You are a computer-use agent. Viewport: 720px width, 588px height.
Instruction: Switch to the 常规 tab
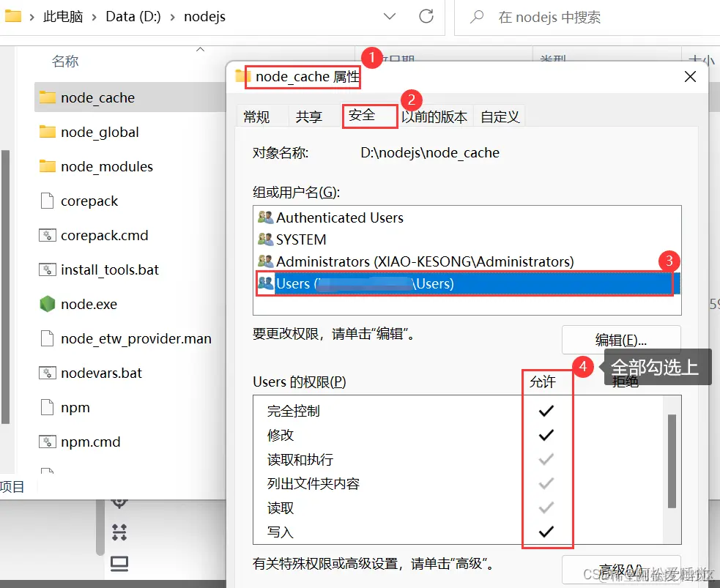click(x=256, y=116)
